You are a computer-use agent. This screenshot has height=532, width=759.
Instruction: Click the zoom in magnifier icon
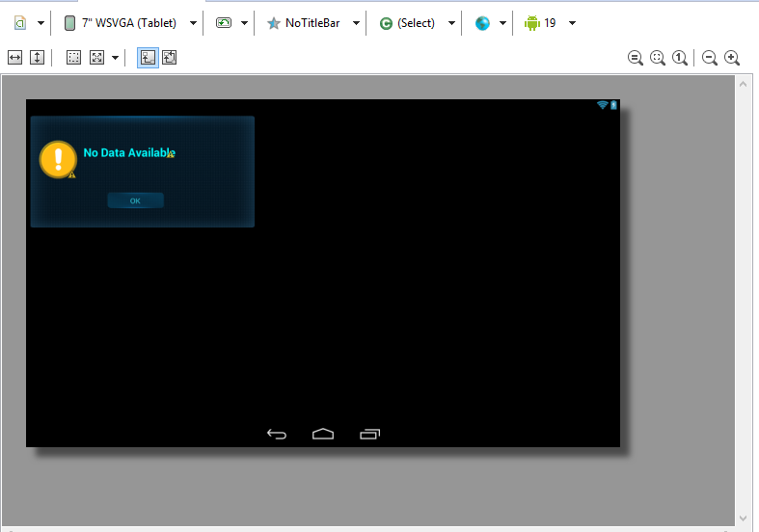coord(732,58)
